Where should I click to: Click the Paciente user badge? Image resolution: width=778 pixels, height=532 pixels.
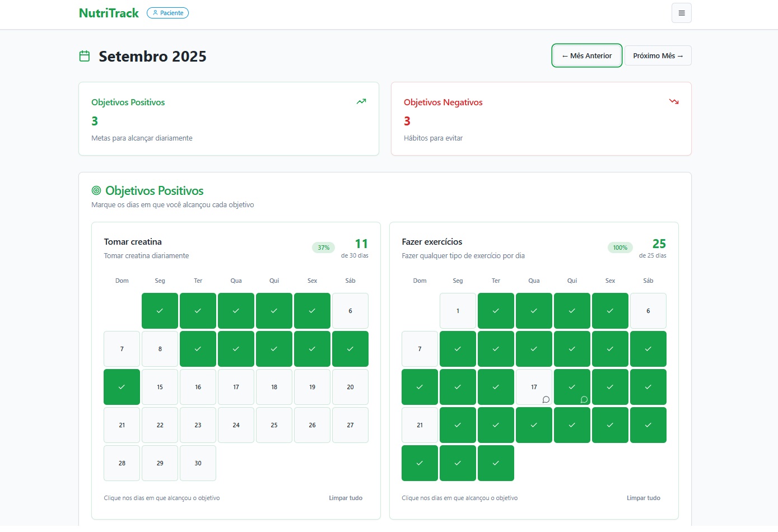coord(167,13)
